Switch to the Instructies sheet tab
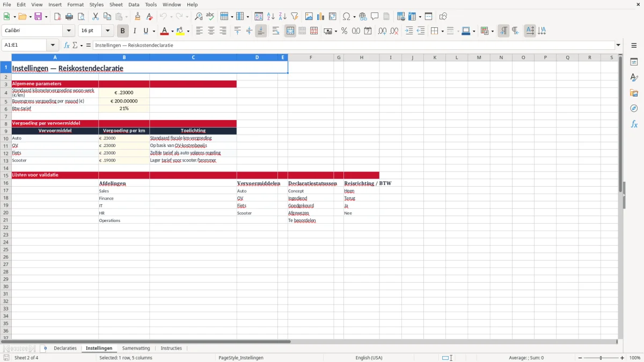Screen dimensions: 644x362 pyautogui.click(x=171, y=348)
